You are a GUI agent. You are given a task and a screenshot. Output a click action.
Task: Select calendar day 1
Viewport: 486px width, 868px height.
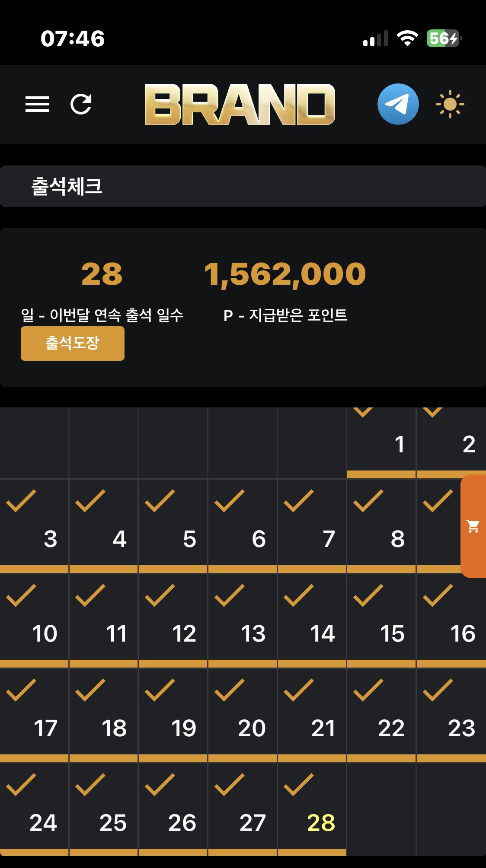pos(400,444)
